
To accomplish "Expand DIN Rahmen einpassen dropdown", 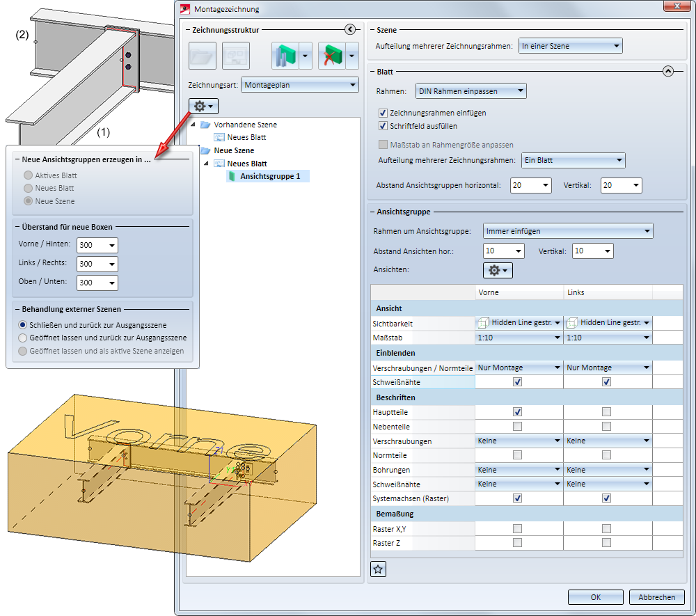I will (x=470, y=90).
